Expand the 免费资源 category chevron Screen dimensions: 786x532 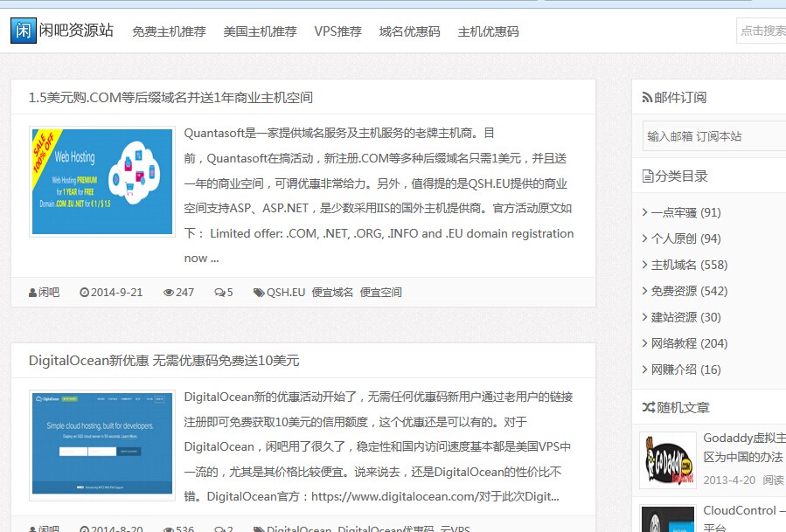tap(644, 291)
